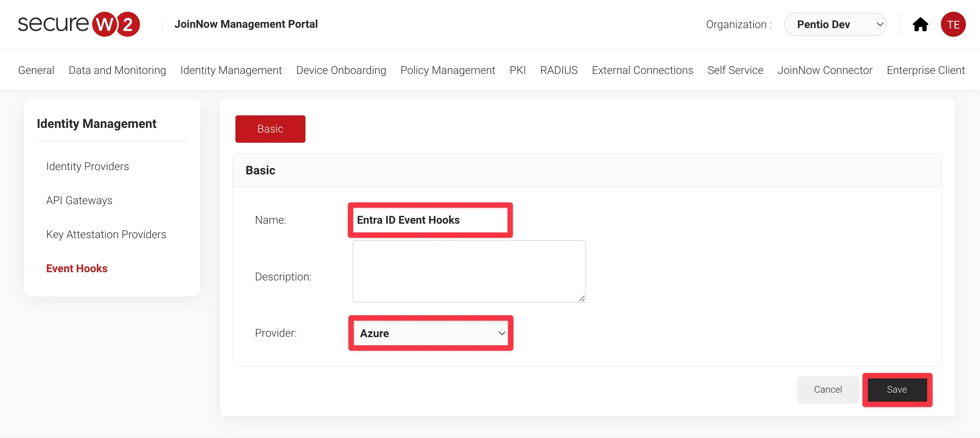Select the Basic tab
The width and height of the screenshot is (980, 438).
pos(270,129)
